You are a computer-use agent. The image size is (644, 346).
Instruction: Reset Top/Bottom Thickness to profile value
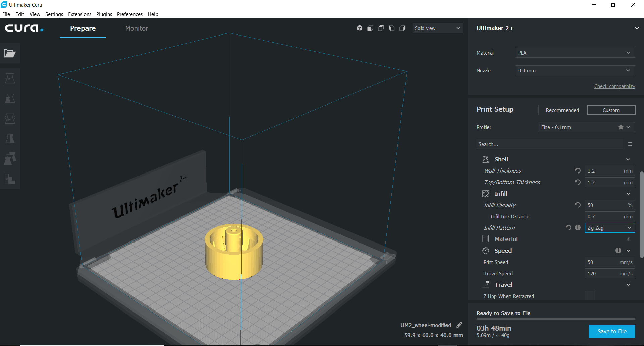(x=578, y=182)
